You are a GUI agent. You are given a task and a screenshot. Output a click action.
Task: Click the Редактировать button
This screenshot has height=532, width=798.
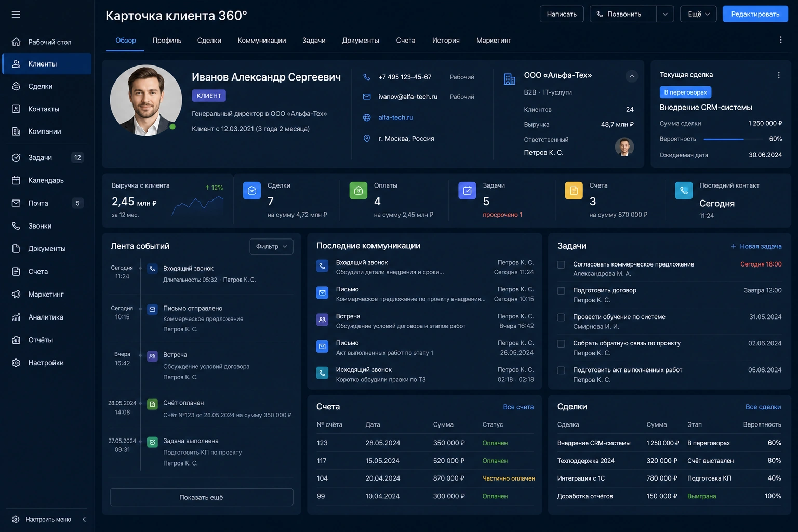755,14
